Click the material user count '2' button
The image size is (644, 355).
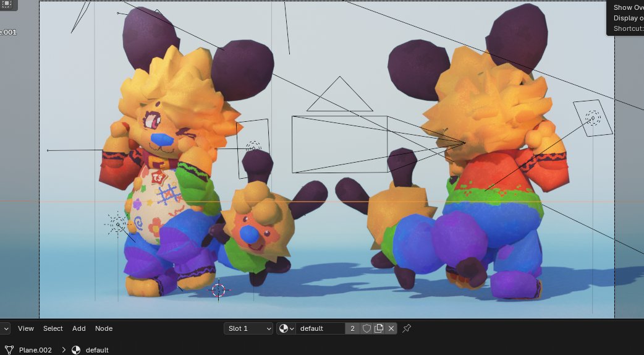352,328
